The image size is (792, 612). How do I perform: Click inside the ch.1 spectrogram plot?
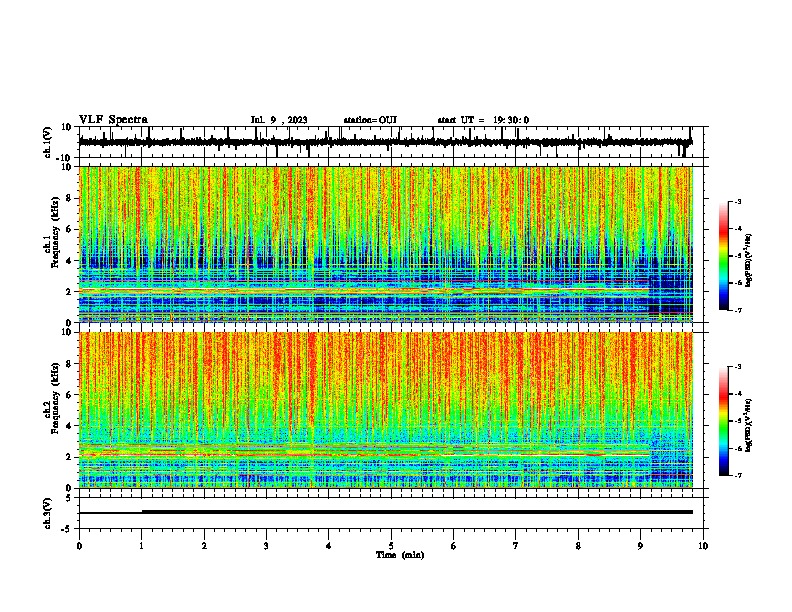pos(386,244)
